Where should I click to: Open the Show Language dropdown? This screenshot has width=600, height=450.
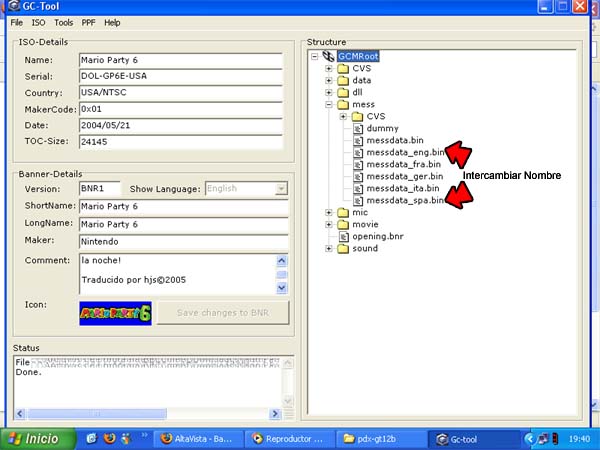point(281,188)
